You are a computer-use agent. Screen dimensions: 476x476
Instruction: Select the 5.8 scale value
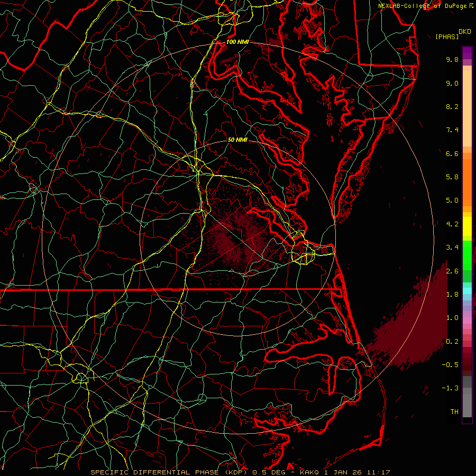pos(452,177)
